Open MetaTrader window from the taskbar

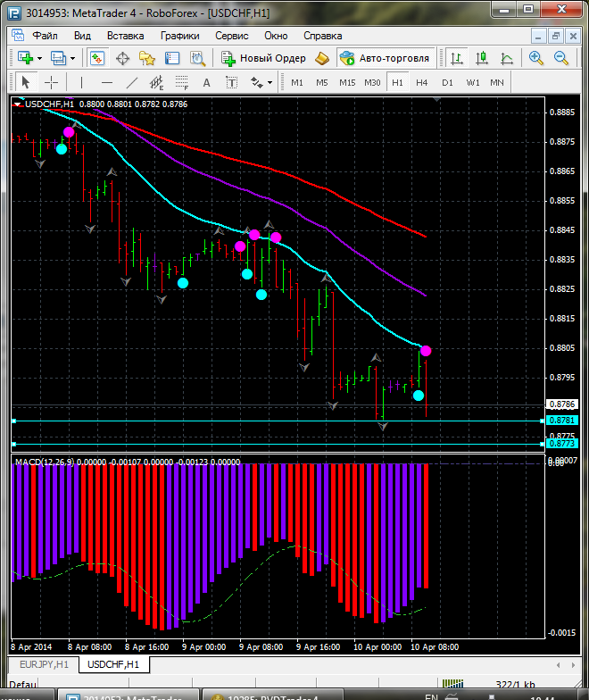coord(127,696)
